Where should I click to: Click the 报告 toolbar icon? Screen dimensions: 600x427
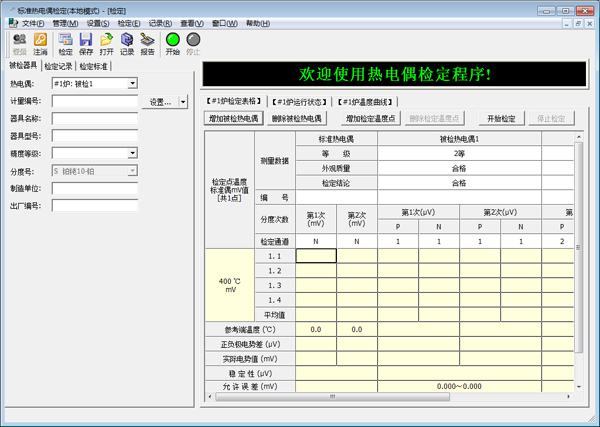[147, 39]
